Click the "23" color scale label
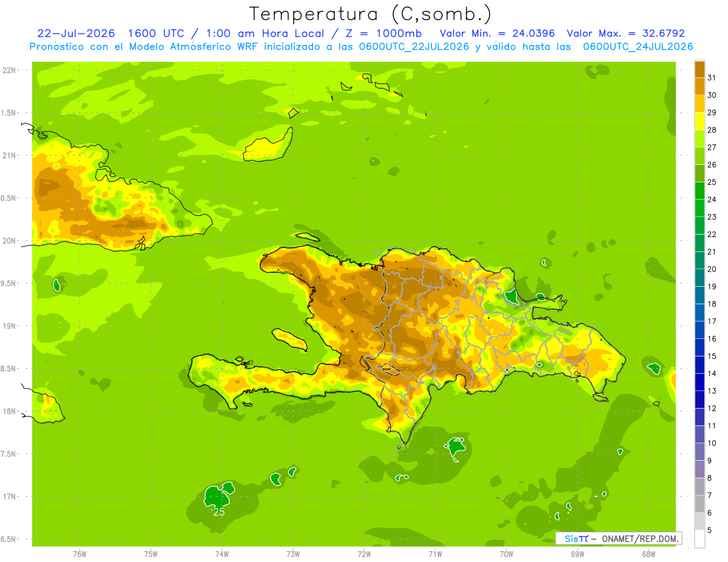This screenshot has height=562, width=728. point(712,217)
